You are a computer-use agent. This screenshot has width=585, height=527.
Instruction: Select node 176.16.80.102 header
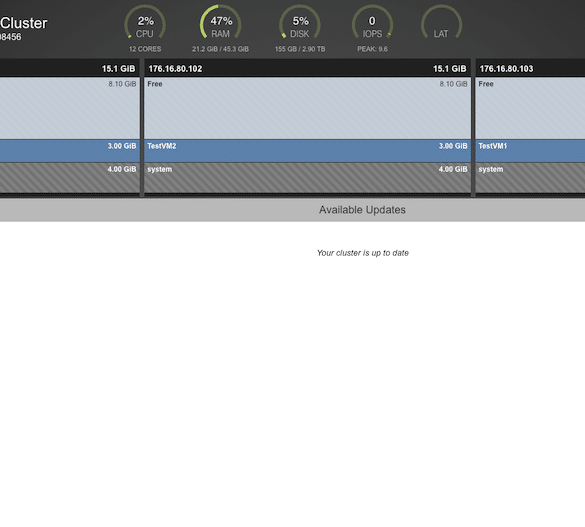point(307,69)
